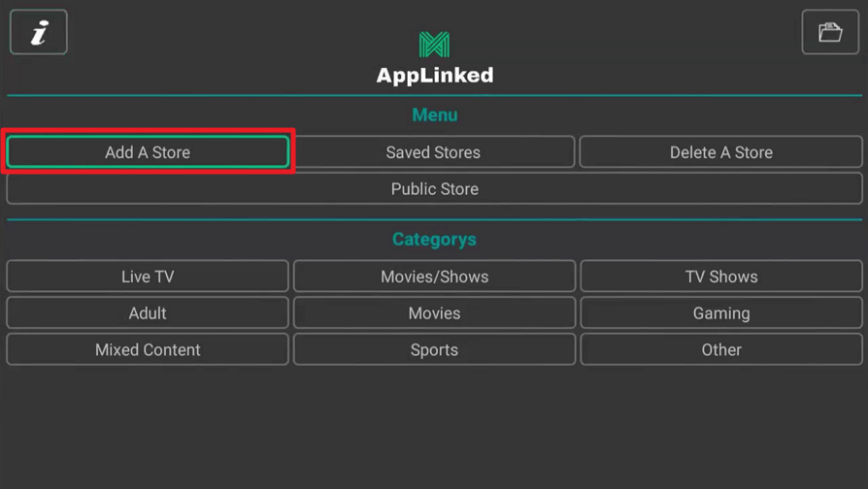Image resolution: width=868 pixels, height=489 pixels.
Task: Select Add A Store
Action: (x=148, y=151)
